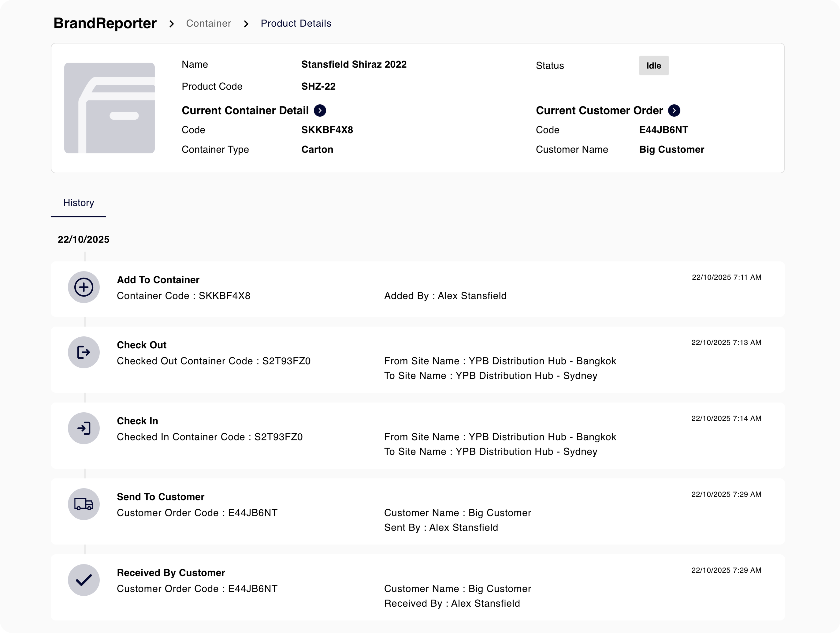
Task: Select Product Details breadcrumb
Action: [296, 24]
